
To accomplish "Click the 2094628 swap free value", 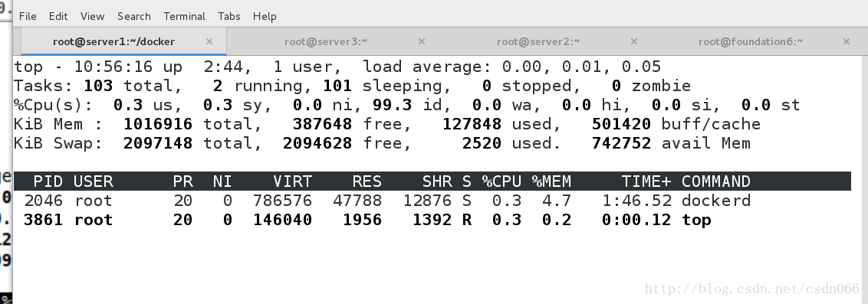I will point(317,144).
